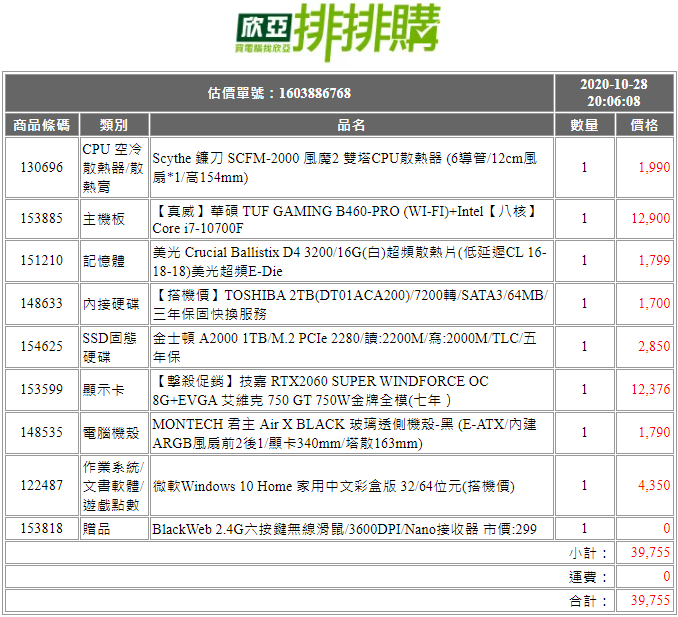Select barcode 130696
This screenshot has height=617, width=678.
[x=42, y=167]
